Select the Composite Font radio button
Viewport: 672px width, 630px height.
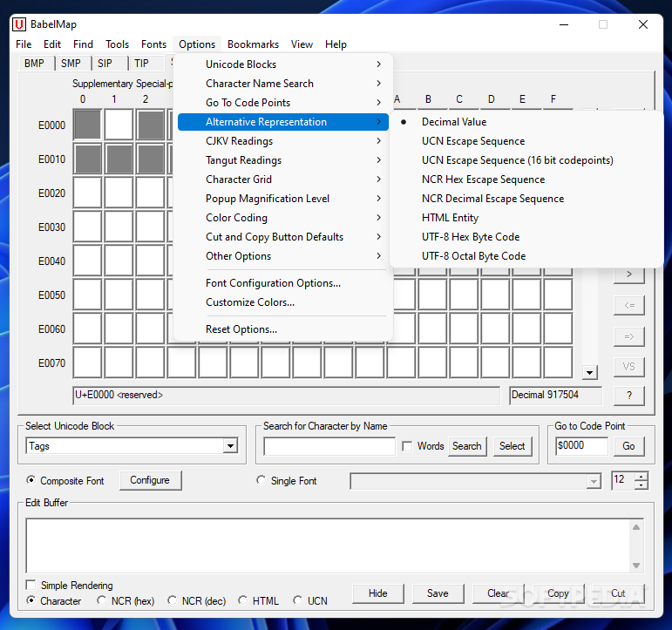[31, 480]
